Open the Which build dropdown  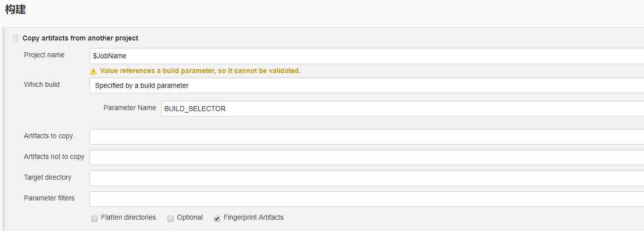[x=367, y=85]
